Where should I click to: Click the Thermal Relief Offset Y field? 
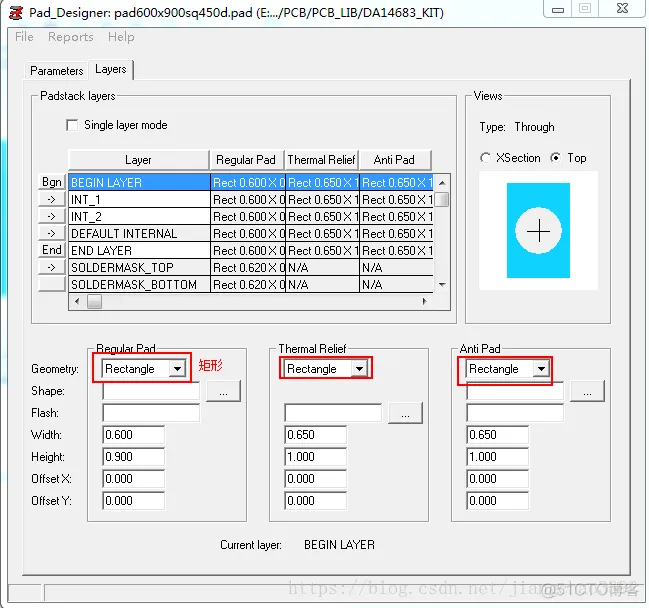(315, 501)
